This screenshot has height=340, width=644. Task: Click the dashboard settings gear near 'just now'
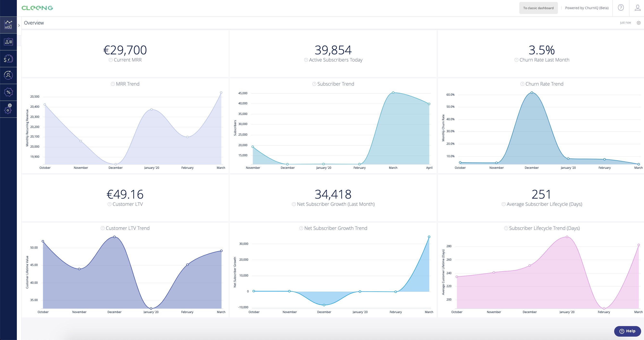(x=638, y=23)
